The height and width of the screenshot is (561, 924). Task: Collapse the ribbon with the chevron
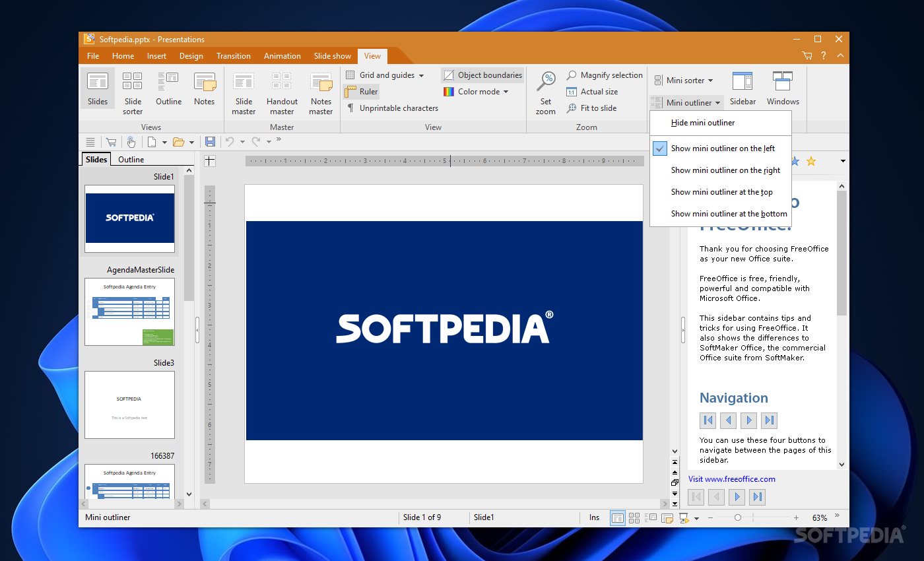840,56
